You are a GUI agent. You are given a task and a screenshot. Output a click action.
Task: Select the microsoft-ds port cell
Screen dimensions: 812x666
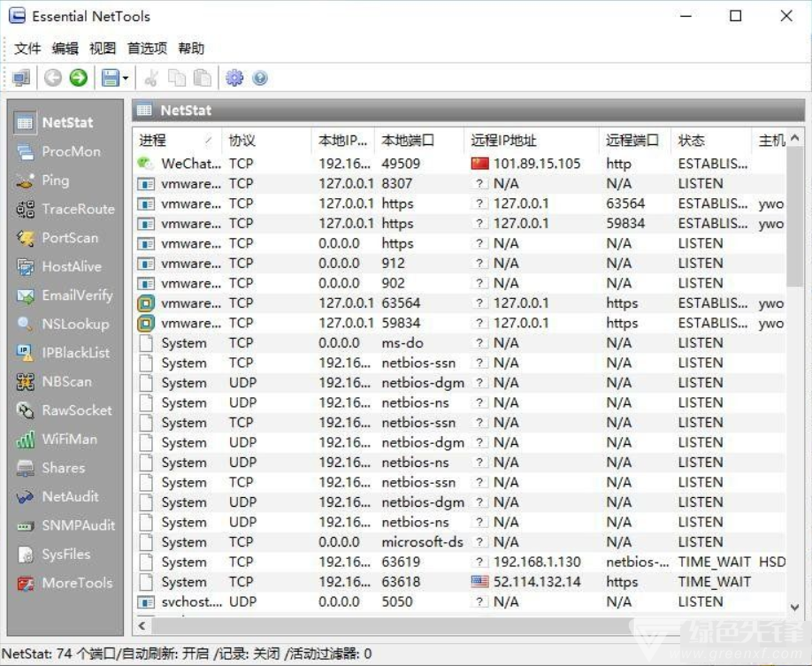[x=422, y=542]
